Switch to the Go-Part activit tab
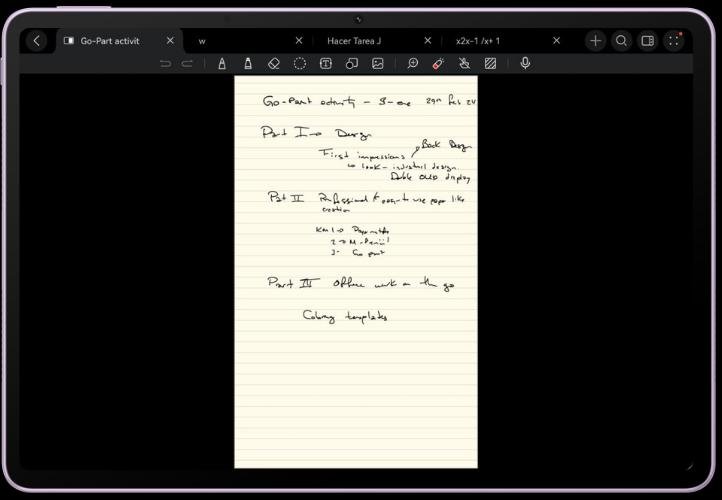The image size is (722, 500). pos(110,41)
